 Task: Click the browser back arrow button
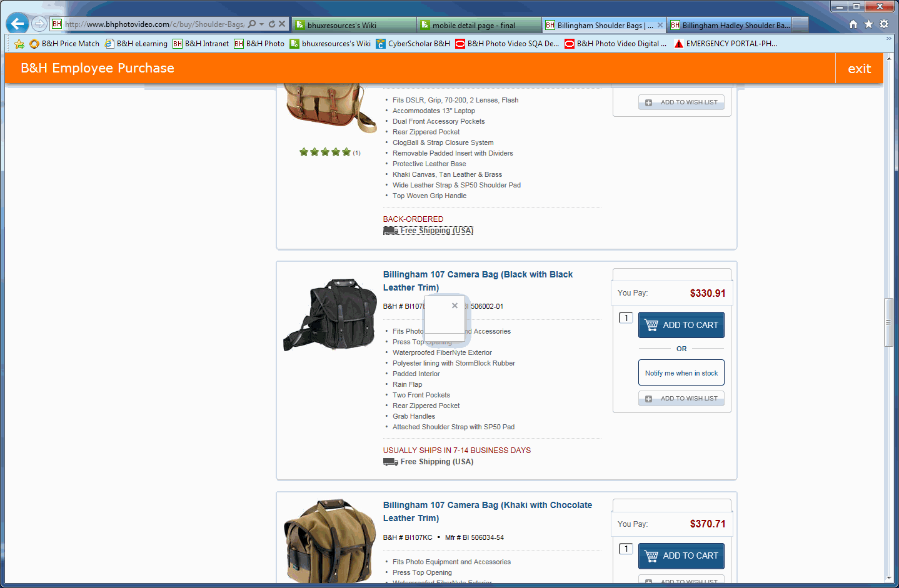tap(18, 24)
